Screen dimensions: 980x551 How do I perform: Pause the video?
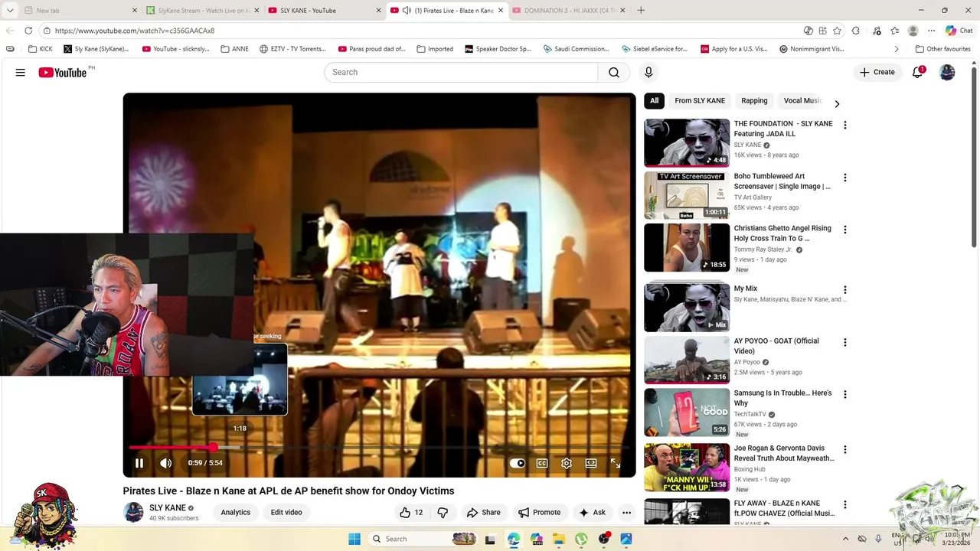pos(139,463)
